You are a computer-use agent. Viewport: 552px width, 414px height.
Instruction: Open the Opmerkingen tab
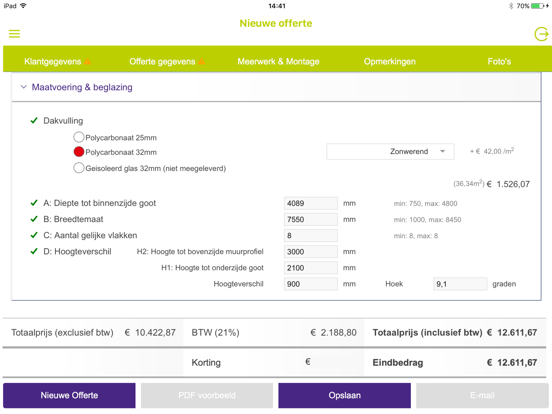(390, 62)
